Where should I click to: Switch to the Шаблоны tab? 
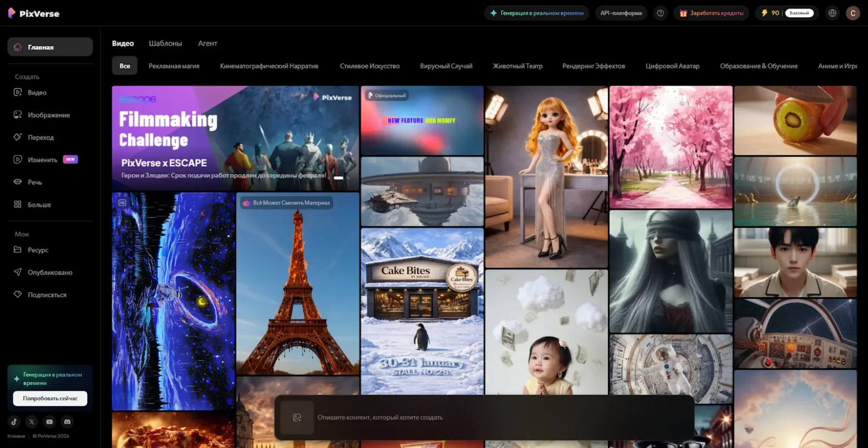[165, 43]
